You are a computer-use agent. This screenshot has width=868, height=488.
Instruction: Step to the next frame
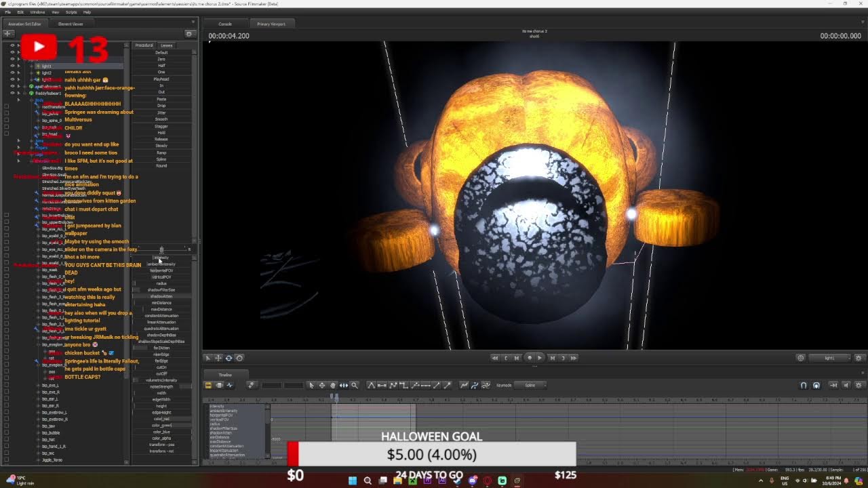point(552,358)
